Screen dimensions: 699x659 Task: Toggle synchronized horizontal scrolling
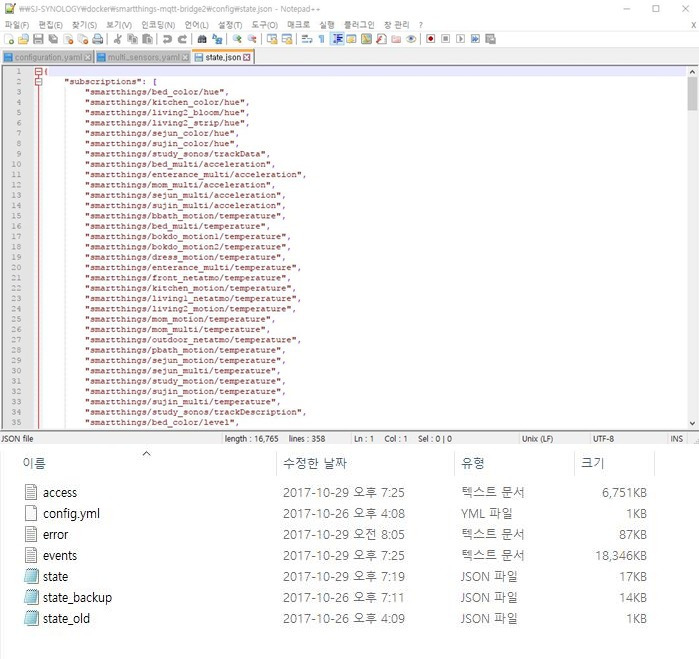[287, 39]
